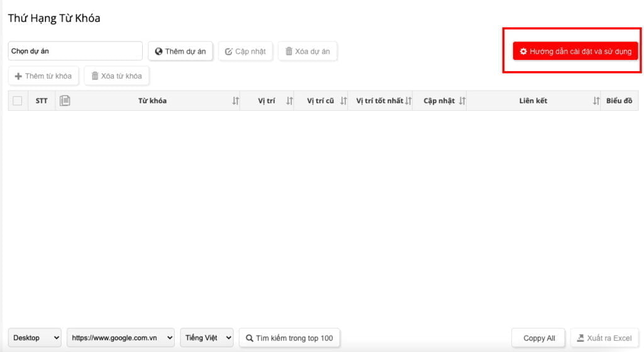Sort by Từ khóa column arrows
Viewport: 644px width, 352px height.
pyautogui.click(x=235, y=101)
